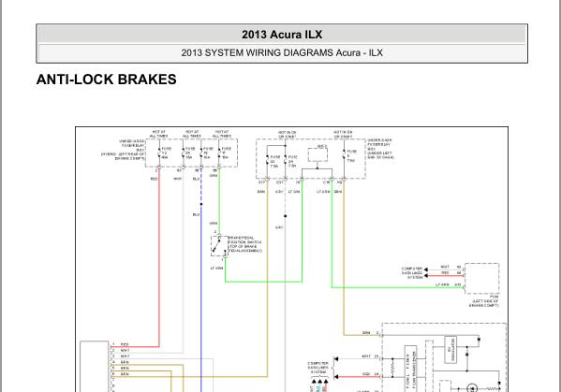This screenshot has height=392, width=561.
Task: Click the "RED 24" pin label on the ABS module
Action: pos(370,374)
